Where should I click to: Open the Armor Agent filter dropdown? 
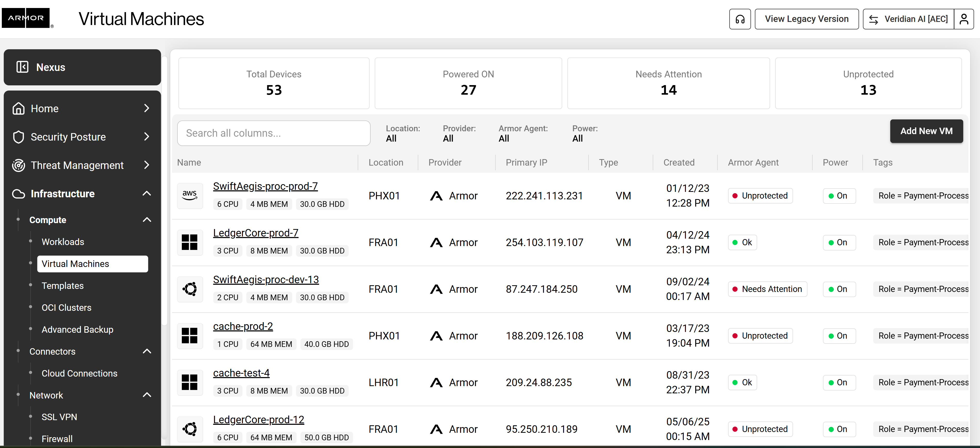point(523,134)
